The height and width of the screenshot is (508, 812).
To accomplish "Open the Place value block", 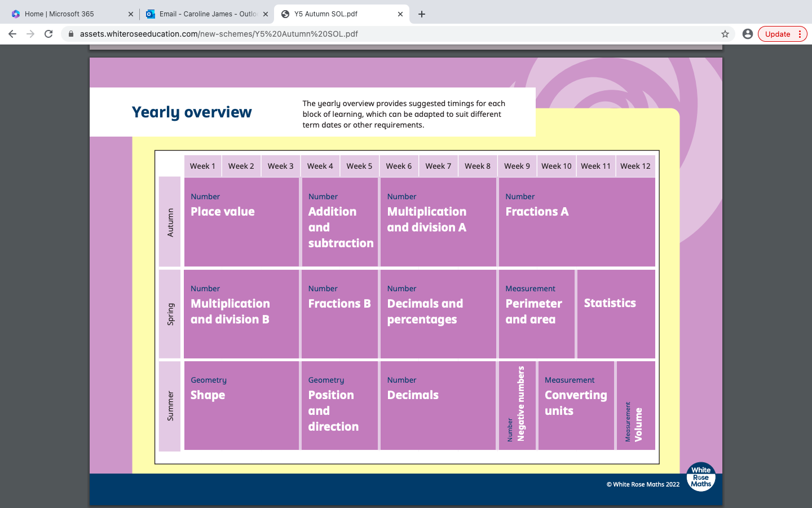I will (x=241, y=222).
